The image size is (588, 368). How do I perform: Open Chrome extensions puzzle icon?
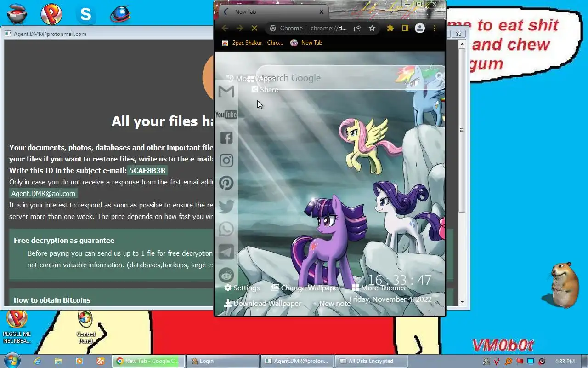click(390, 28)
